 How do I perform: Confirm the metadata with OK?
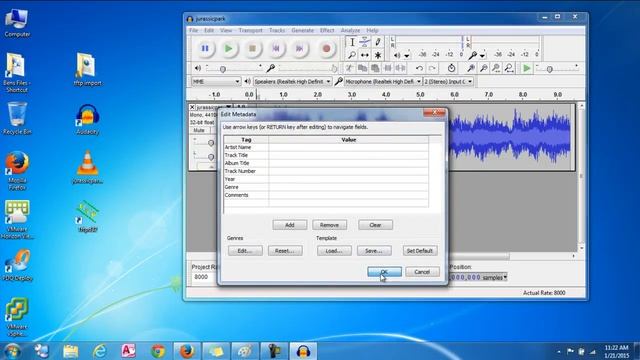tap(384, 272)
